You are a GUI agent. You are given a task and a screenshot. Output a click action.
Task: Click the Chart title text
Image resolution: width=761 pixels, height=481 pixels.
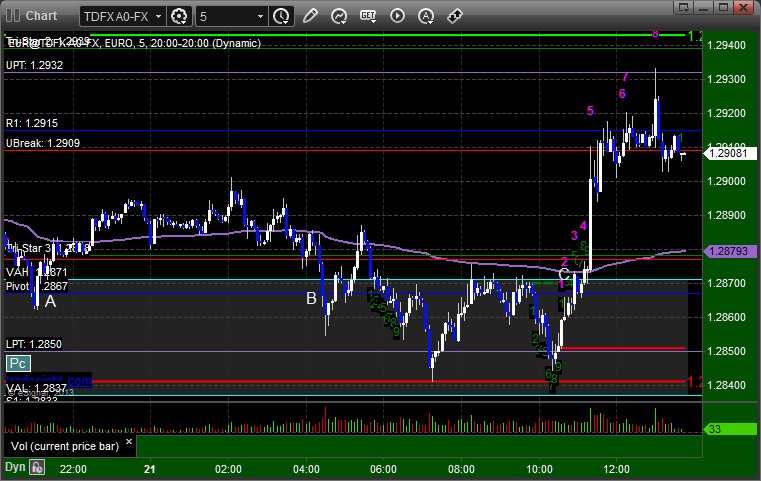(x=41, y=16)
